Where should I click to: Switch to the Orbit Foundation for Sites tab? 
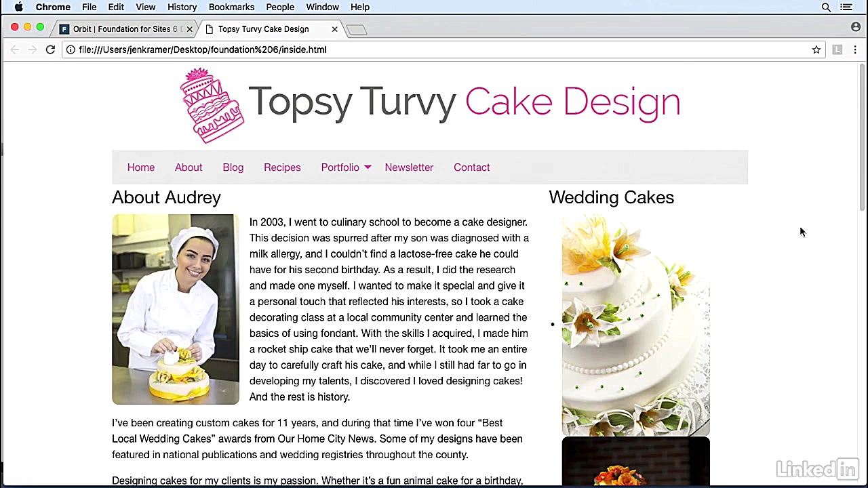(125, 29)
